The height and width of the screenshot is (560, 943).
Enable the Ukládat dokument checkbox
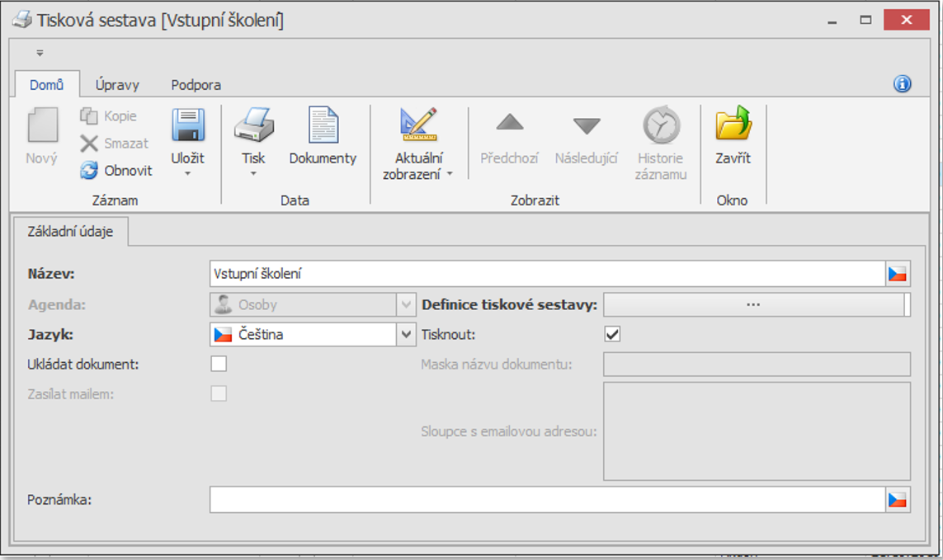tap(219, 364)
